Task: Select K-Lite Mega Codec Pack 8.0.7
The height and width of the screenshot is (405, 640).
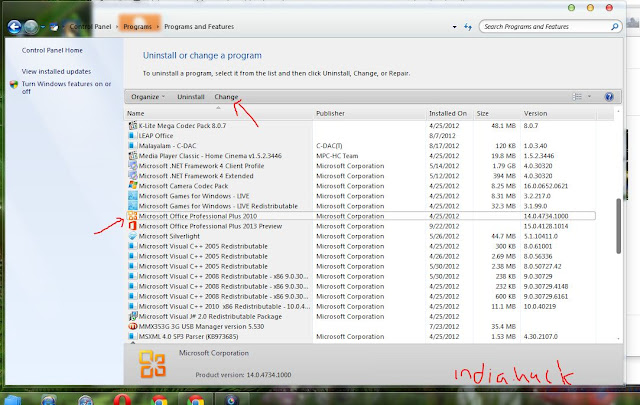Action: (182, 125)
